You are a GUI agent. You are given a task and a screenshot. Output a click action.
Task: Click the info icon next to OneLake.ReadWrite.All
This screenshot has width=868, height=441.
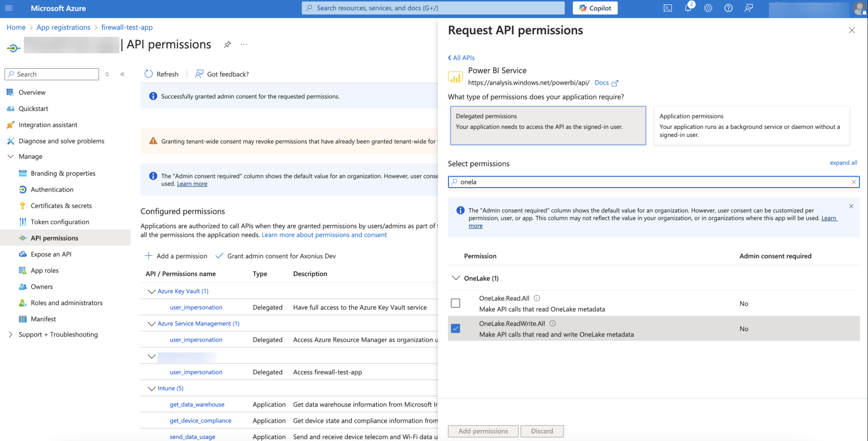tap(552, 324)
